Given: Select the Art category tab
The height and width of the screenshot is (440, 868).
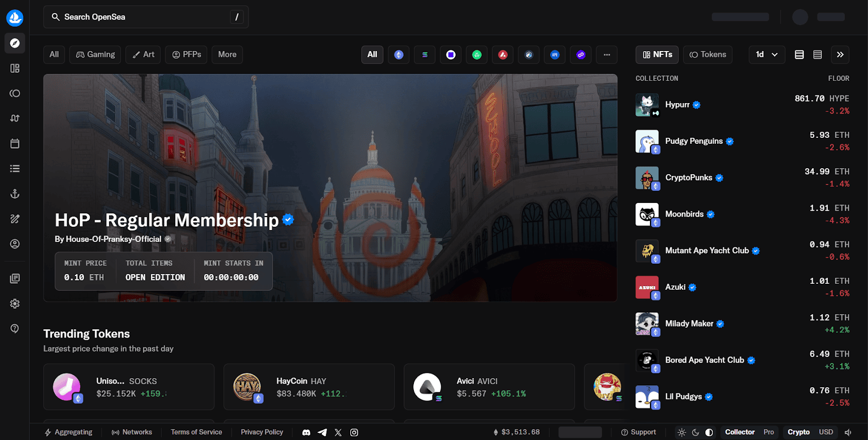Looking at the screenshot, I should (143, 55).
